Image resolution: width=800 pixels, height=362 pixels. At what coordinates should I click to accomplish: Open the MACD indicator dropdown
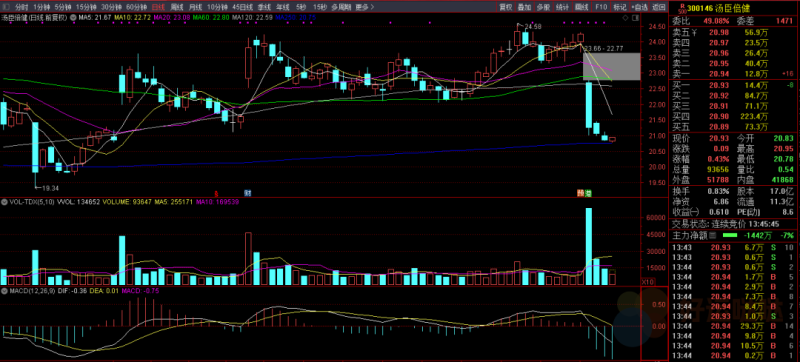tap(4, 291)
